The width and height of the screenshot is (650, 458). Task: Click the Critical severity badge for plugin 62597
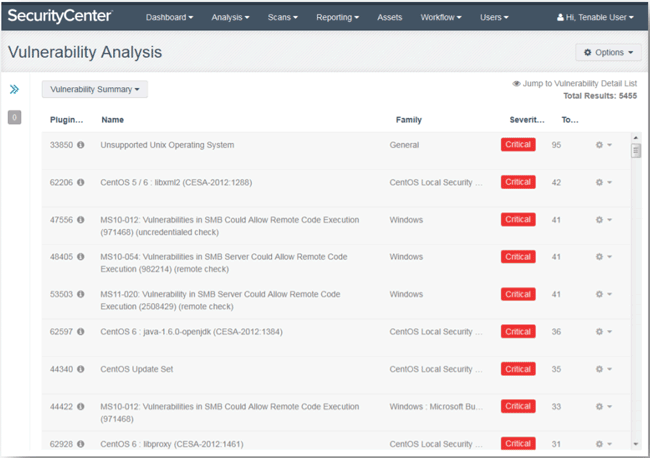[518, 332]
